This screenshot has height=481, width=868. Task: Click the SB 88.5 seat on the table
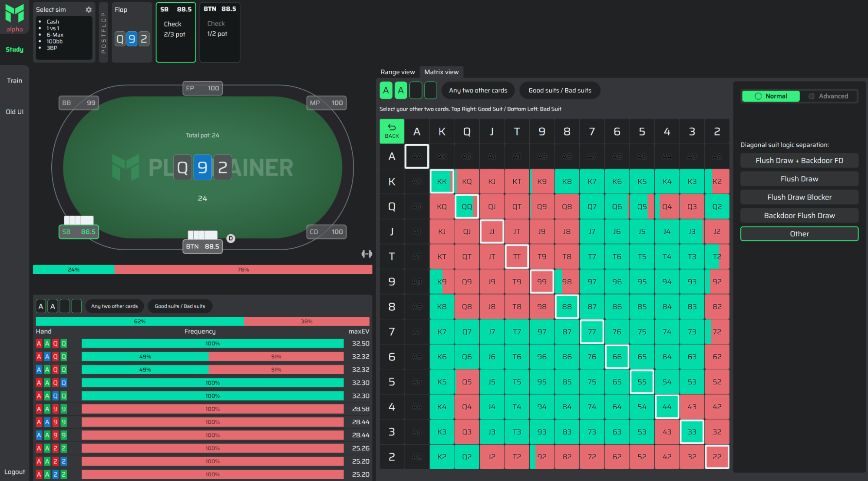79,232
